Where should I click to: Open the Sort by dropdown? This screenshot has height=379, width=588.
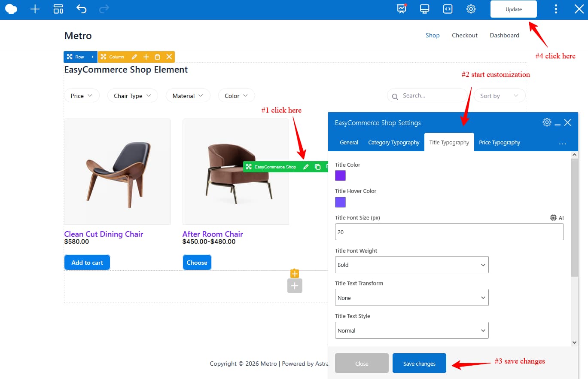tap(499, 95)
